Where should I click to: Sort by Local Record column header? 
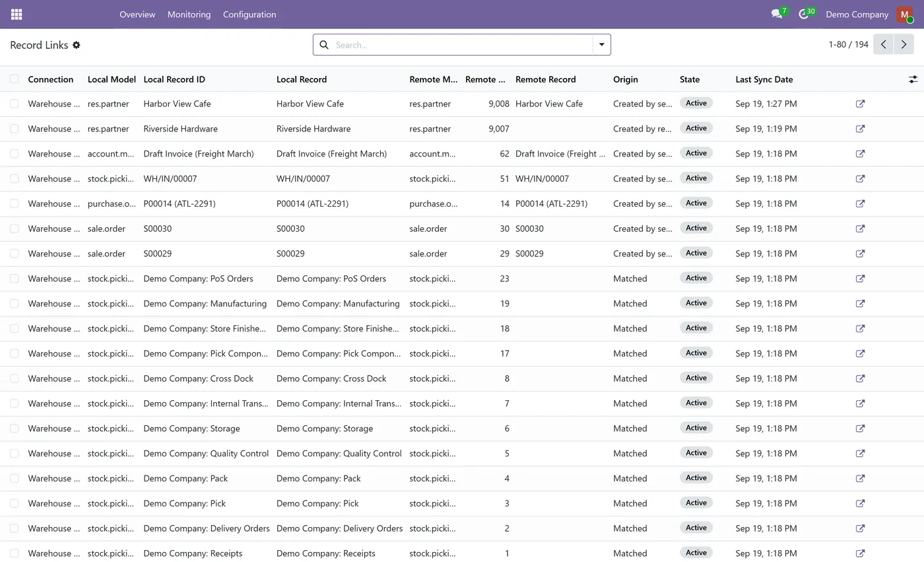(x=302, y=79)
